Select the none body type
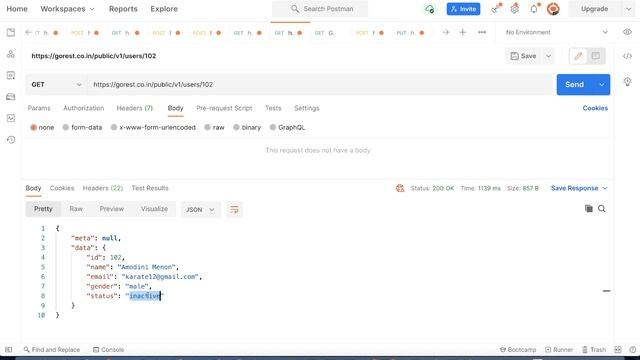This screenshot has height=360, width=640. pos(42,127)
